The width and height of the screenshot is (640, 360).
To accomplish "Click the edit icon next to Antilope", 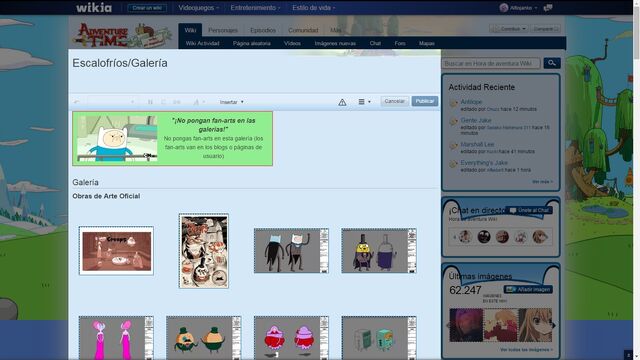I will point(453,103).
